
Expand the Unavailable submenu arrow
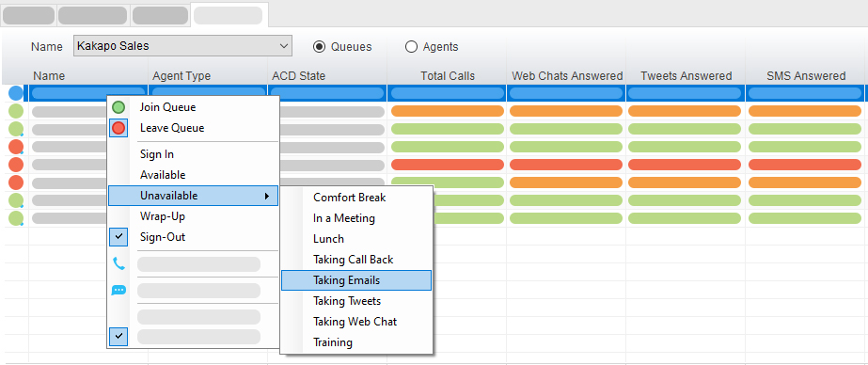click(x=267, y=196)
